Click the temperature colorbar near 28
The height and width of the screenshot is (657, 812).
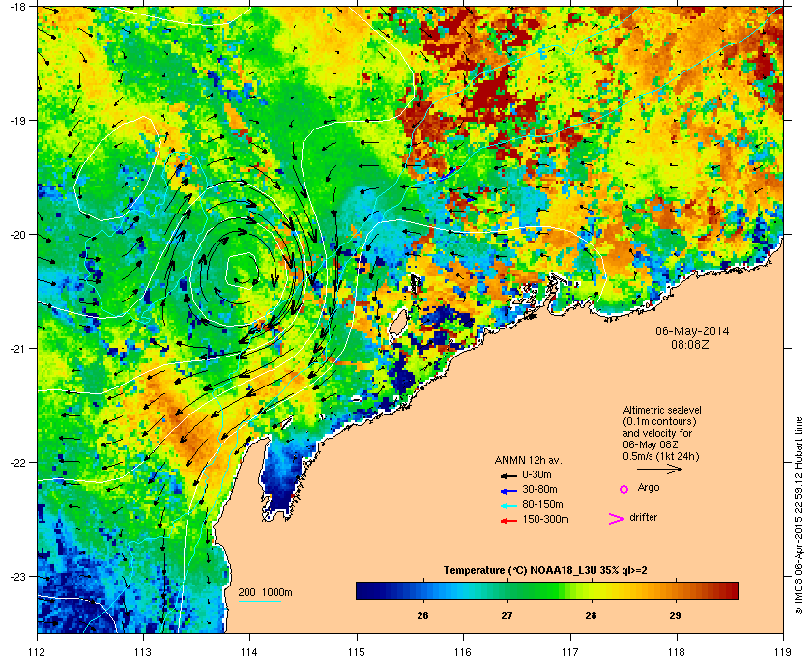coord(591,590)
